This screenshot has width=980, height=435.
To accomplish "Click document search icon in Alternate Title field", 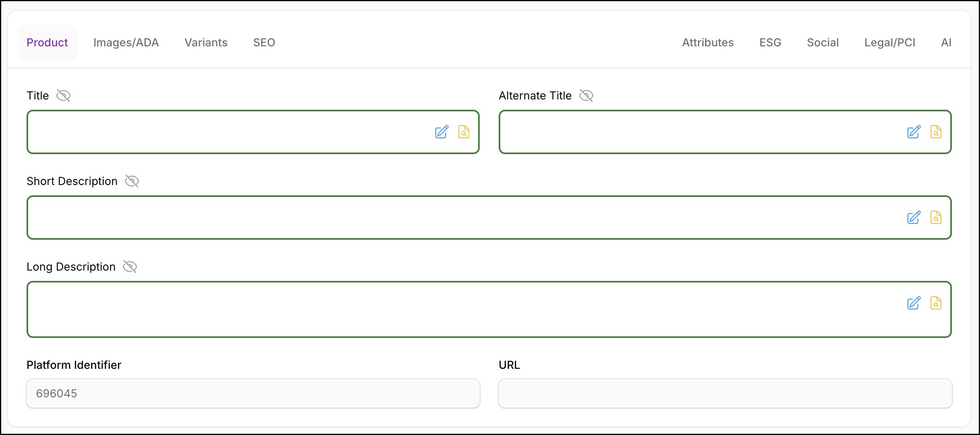I will [x=936, y=132].
